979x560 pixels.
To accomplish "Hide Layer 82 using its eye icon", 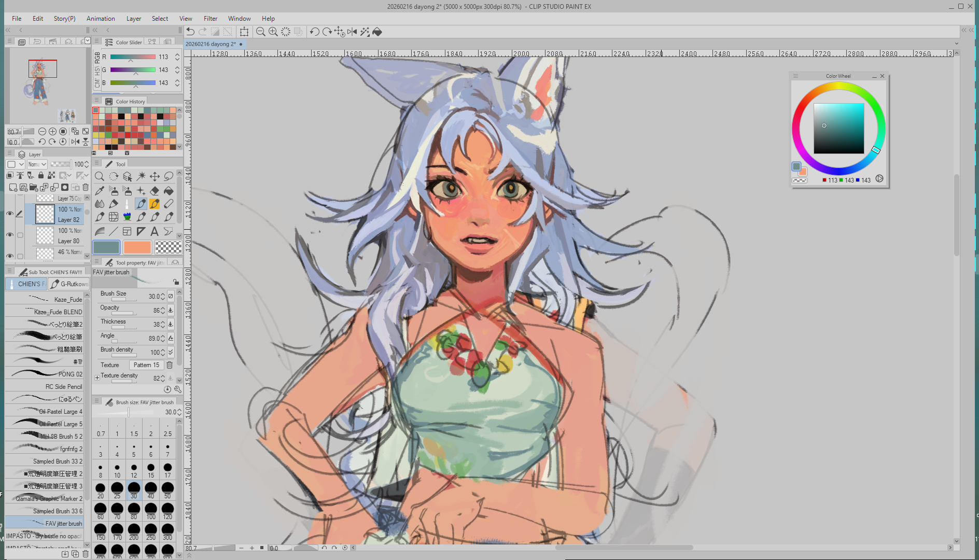I will pyautogui.click(x=10, y=214).
